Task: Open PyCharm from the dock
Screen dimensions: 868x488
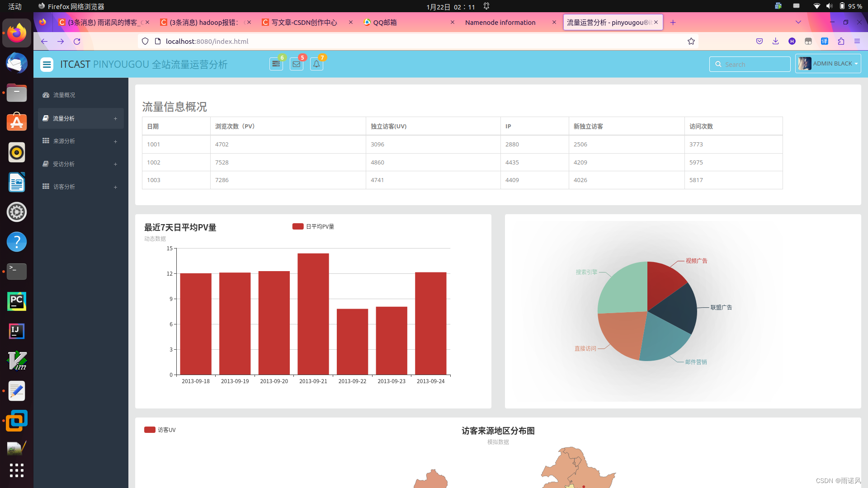Action: pyautogui.click(x=17, y=301)
